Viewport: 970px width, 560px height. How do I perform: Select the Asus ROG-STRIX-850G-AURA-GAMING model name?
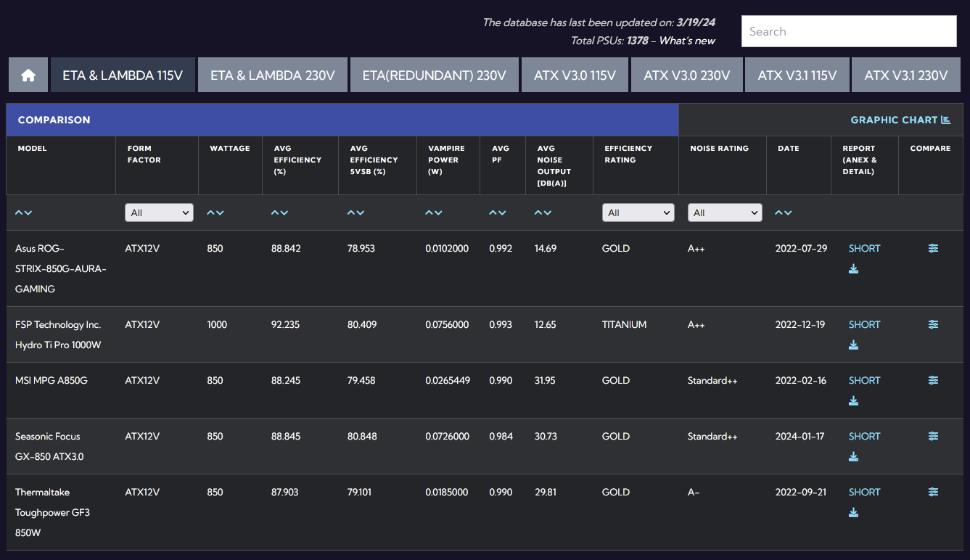[61, 268]
